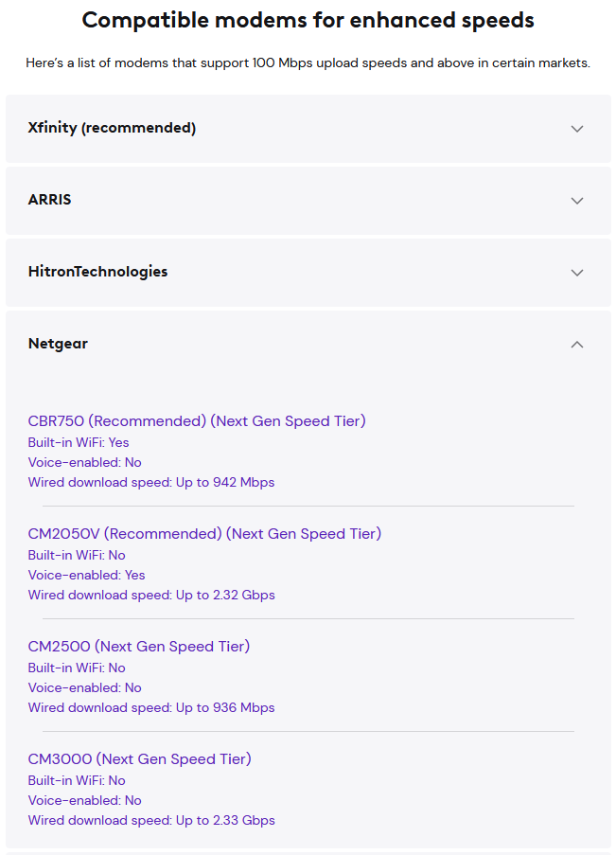616x855 pixels.
Task: Open the CM2500 (Next Gen Speed Tier) link
Action: coord(139,646)
